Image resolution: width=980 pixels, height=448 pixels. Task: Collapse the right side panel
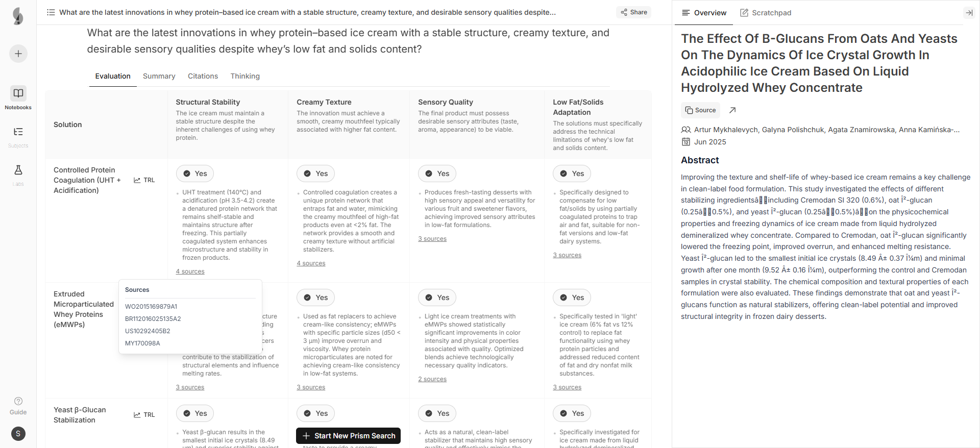pos(969,13)
